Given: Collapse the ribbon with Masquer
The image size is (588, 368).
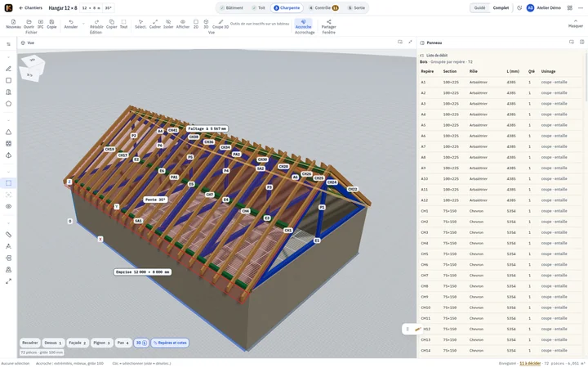Looking at the screenshot, I should [x=575, y=24].
